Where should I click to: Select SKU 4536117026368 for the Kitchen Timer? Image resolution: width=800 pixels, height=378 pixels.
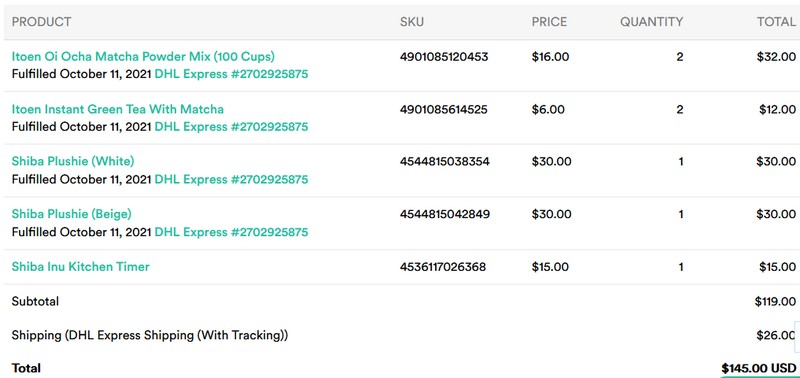[x=443, y=267]
